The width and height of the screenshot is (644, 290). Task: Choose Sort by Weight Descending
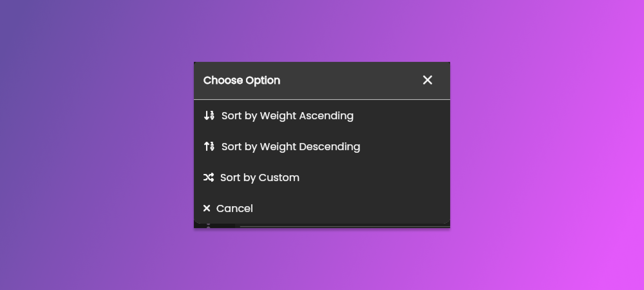(x=290, y=147)
